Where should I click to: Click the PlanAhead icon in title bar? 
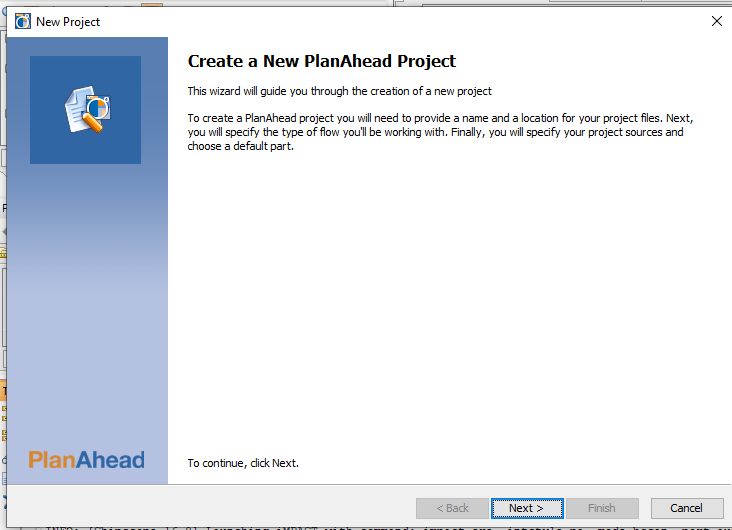tap(22, 21)
